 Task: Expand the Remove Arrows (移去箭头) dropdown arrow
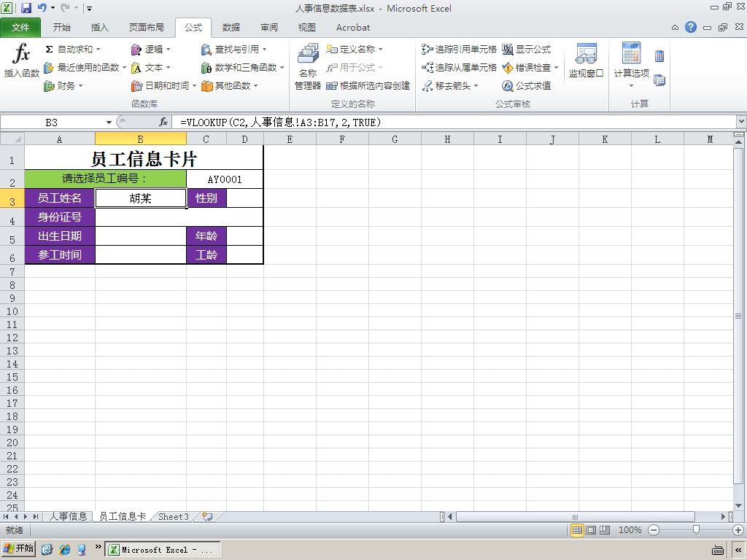(476, 86)
